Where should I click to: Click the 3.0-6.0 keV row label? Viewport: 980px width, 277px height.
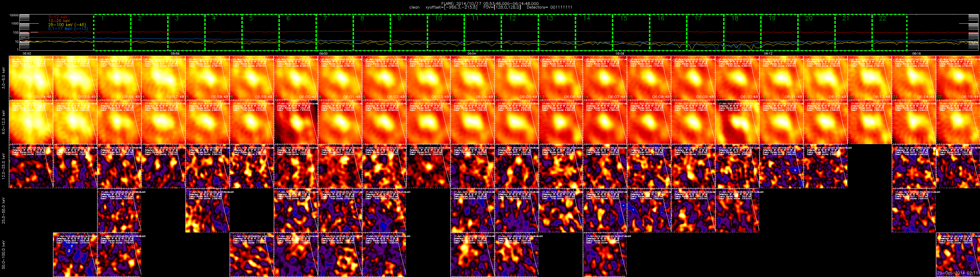click(4, 78)
